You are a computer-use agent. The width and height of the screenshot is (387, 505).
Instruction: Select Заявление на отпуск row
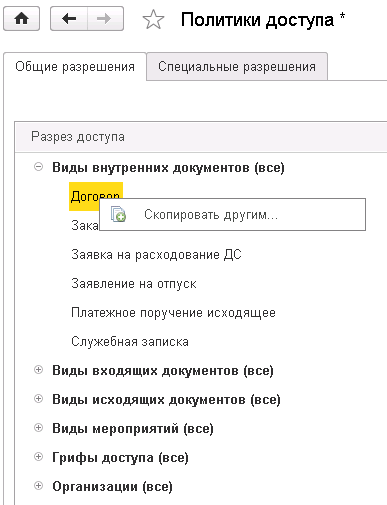click(x=134, y=284)
